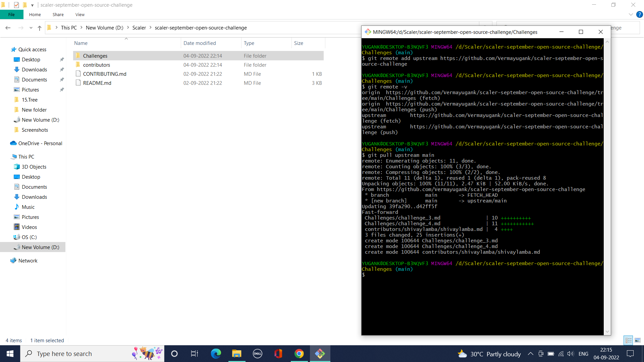This screenshot has width=644, height=362.
Task: Unpin Downloads from Quick access
Action: click(62, 69)
